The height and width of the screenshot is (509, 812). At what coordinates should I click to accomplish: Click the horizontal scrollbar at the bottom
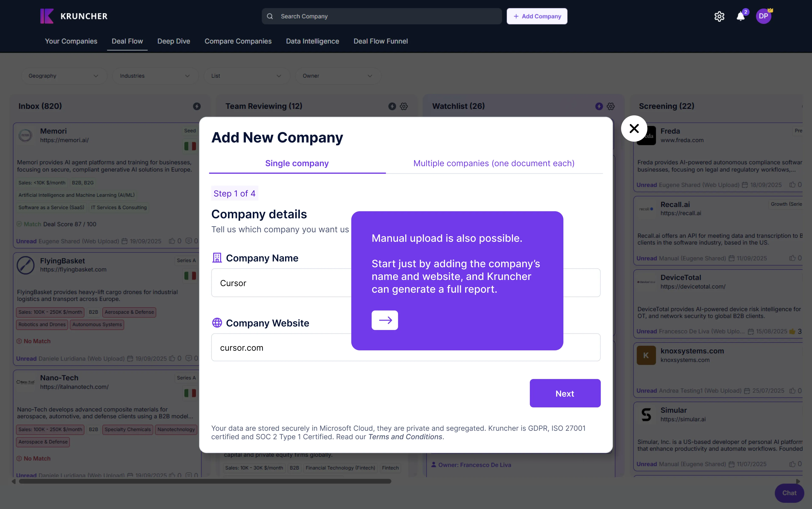click(205, 481)
